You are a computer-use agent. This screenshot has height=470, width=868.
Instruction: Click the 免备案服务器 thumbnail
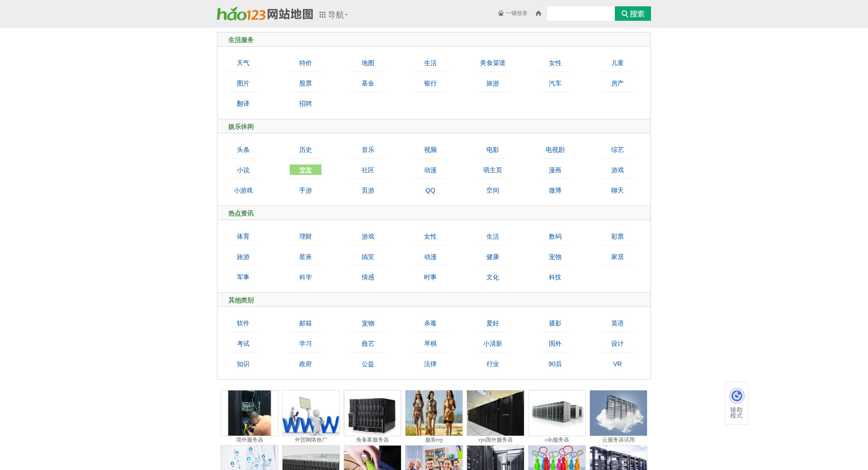(373, 413)
